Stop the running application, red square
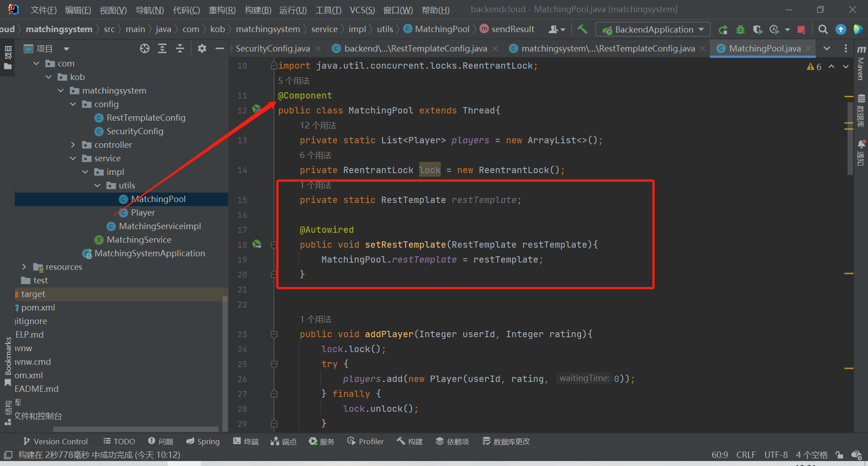 (802, 30)
